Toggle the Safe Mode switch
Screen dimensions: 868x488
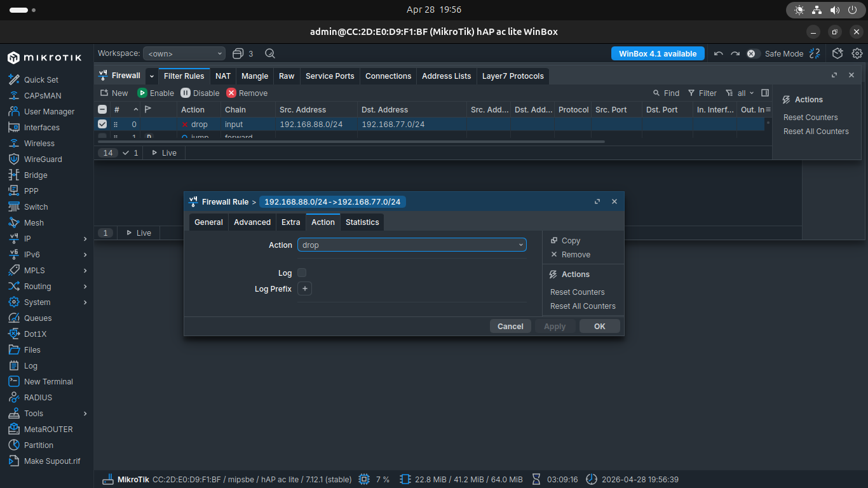pyautogui.click(x=753, y=54)
